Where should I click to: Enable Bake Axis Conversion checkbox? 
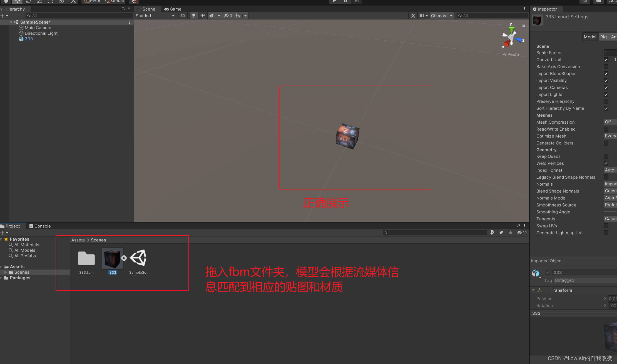[606, 67]
